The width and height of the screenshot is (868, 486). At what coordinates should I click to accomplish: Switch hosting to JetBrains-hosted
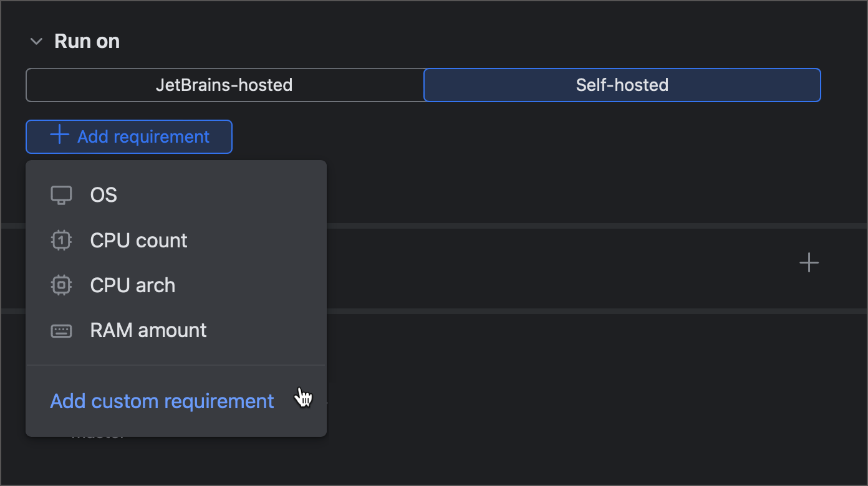point(224,85)
